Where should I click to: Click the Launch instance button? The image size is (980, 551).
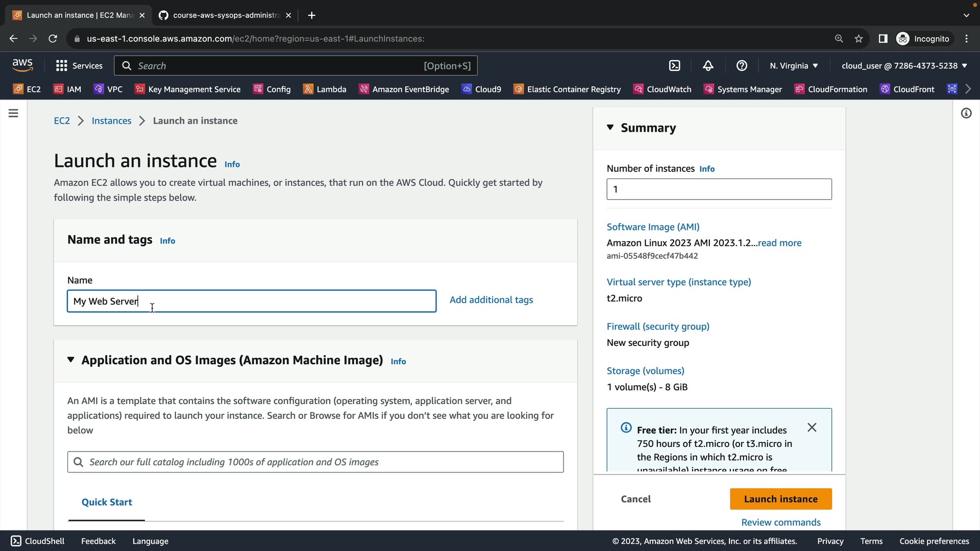pyautogui.click(x=780, y=499)
